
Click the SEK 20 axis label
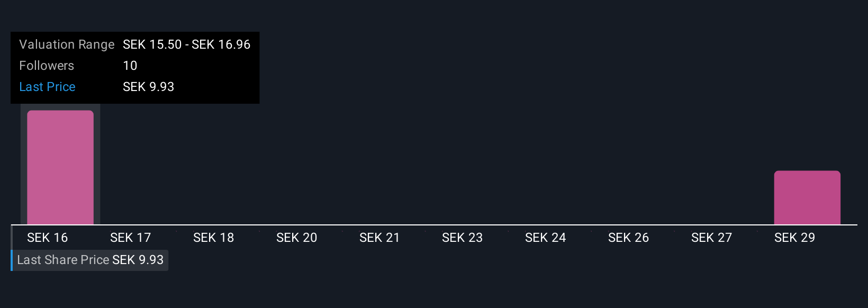(296, 238)
